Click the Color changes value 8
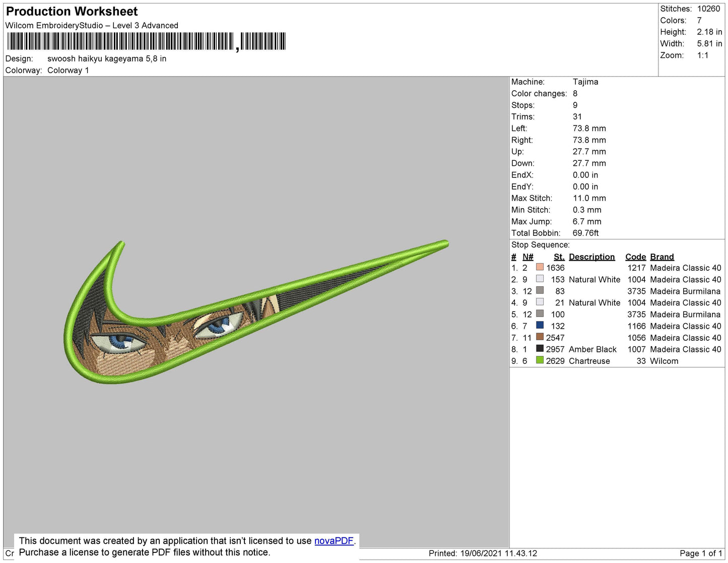The height and width of the screenshot is (563, 728). (x=575, y=93)
